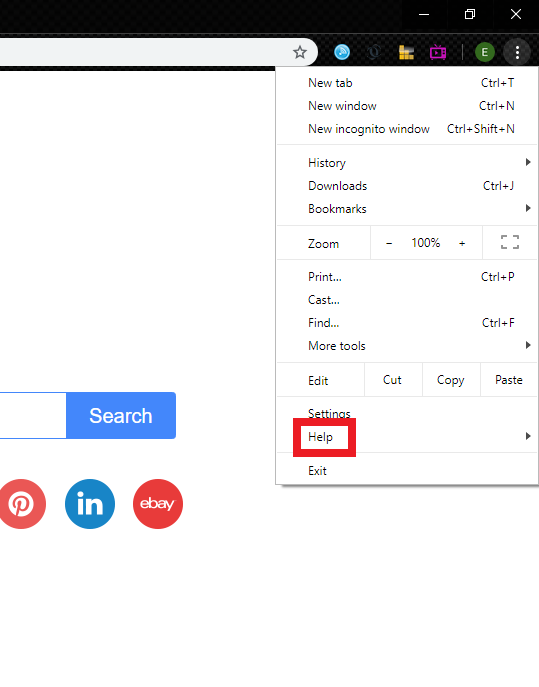
Task: Bookmark this page with the star icon
Action: pyautogui.click(x=300, y=53)
